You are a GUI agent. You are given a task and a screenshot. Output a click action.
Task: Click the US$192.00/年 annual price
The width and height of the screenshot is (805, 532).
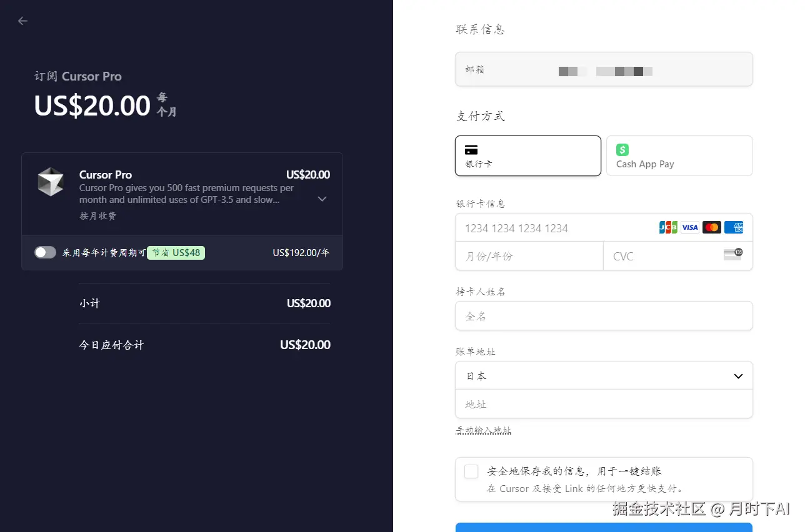coord(301,252)
